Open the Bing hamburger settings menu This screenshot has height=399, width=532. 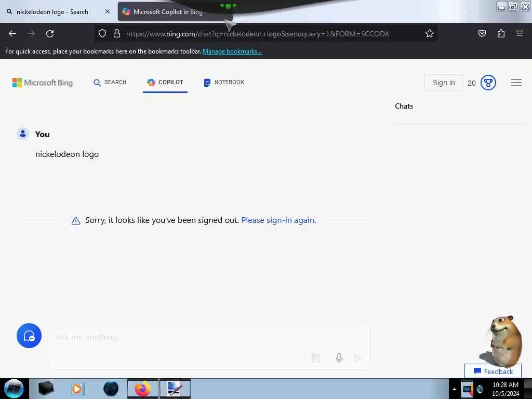516,83
